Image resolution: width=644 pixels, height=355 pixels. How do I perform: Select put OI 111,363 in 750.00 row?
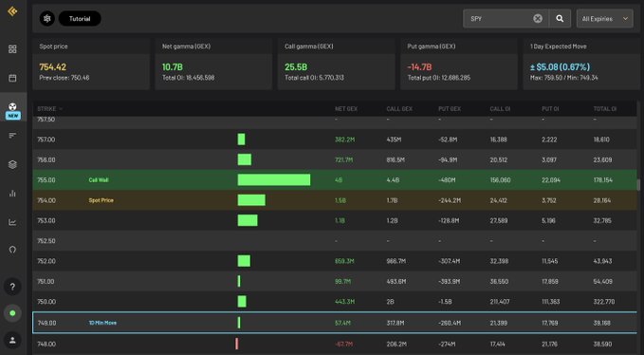[550, 302]
